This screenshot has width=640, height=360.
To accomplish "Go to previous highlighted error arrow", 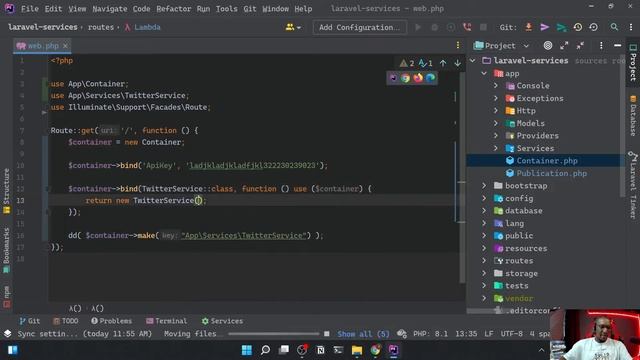I will [443, 63].
